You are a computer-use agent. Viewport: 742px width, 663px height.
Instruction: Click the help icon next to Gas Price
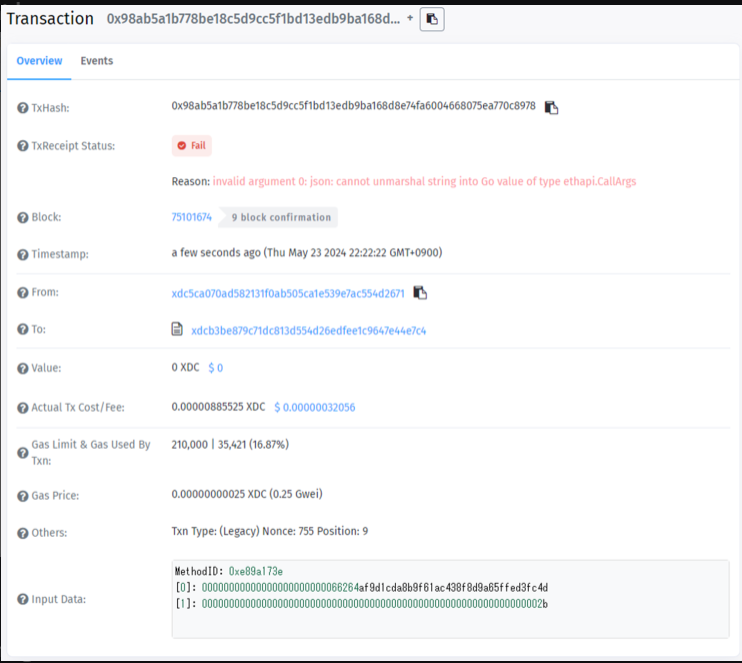[x=23, y=496]
